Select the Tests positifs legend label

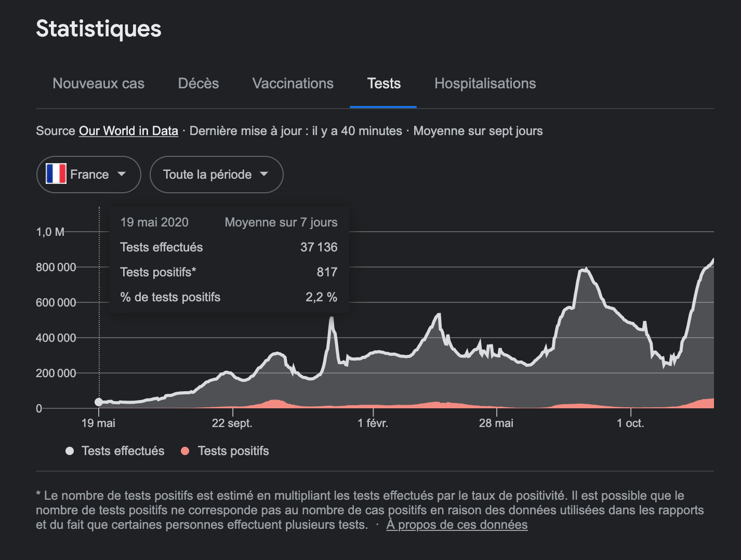coord(233,451)
